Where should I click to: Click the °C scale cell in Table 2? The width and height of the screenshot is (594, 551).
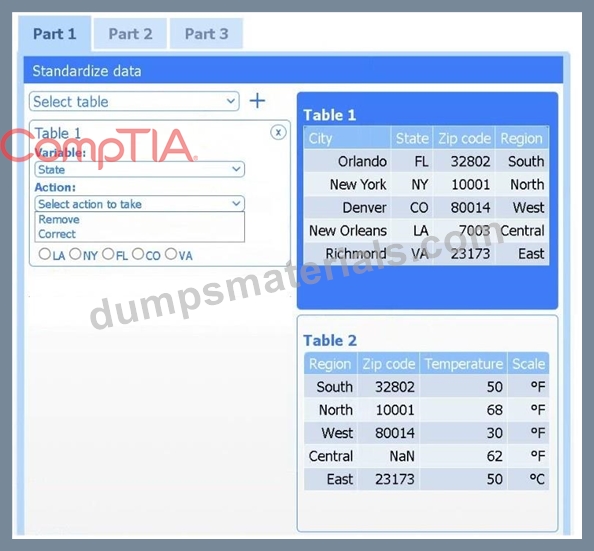pyautogui.click(x=528, y=479)
